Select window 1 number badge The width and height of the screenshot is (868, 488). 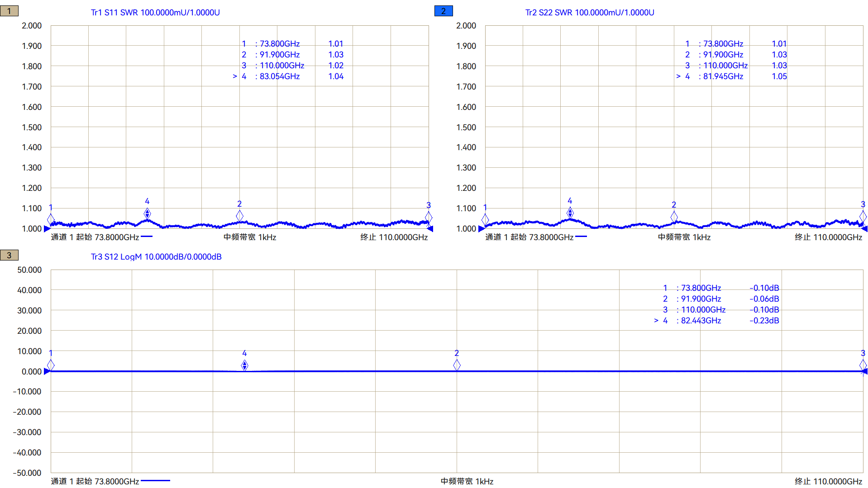pyautogui.click(x=9, y=11)
